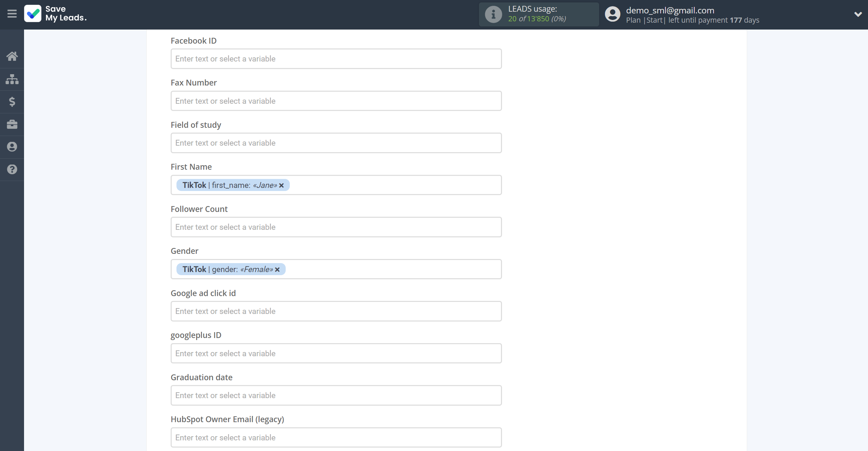Click the Google ad click id field

(x=336, y=311)
